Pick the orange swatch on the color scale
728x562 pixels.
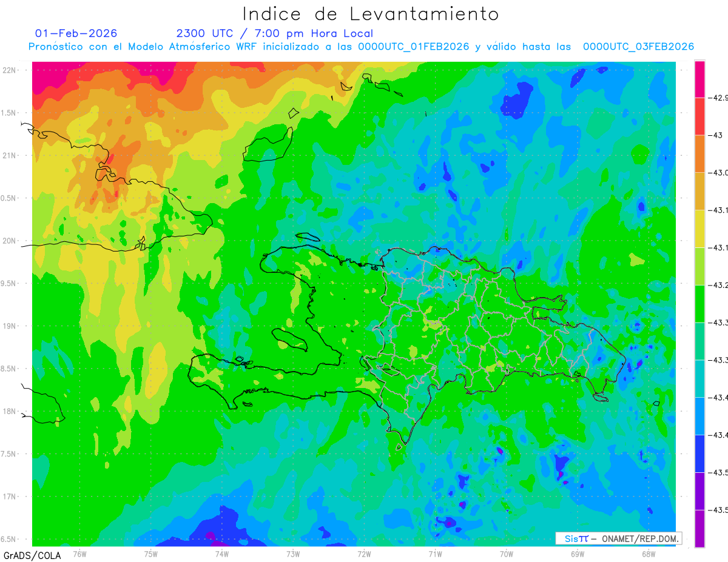[699, 153]
